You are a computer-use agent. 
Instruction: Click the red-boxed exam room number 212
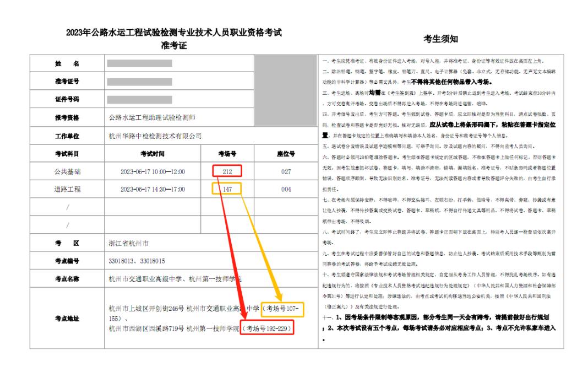(227, 171)
